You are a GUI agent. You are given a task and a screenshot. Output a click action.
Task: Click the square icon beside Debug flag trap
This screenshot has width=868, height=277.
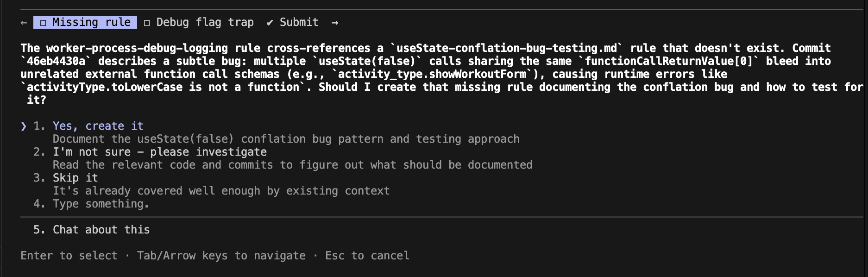[x=147, y=22]
